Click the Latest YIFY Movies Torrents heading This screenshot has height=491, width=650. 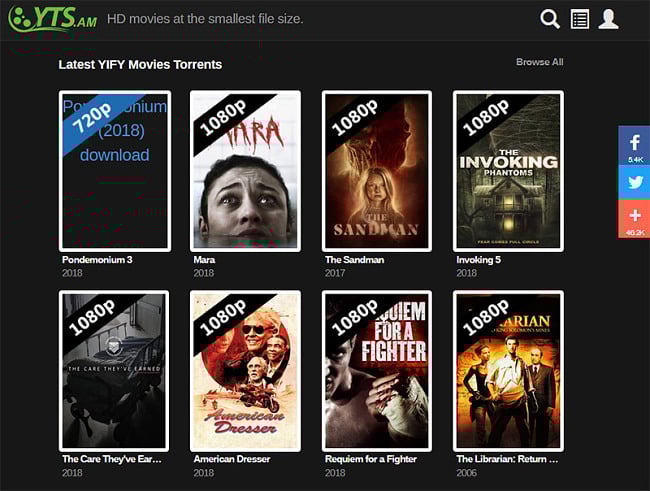140,65
